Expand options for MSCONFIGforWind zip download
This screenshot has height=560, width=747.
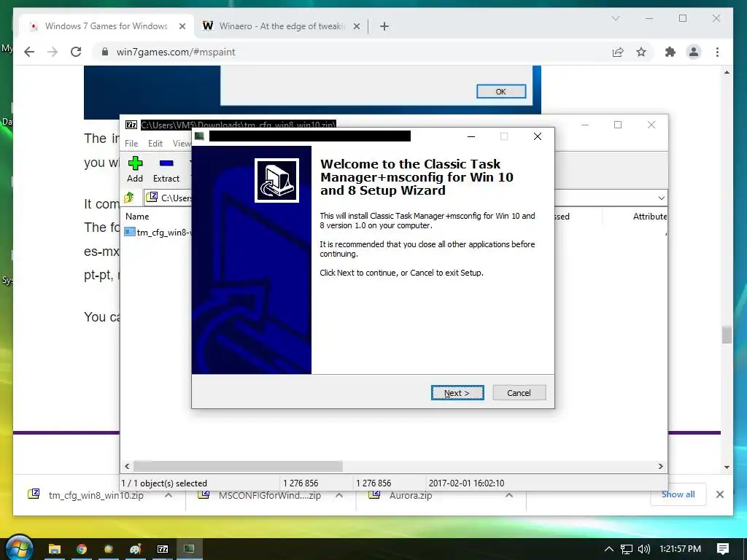[338, 495]
